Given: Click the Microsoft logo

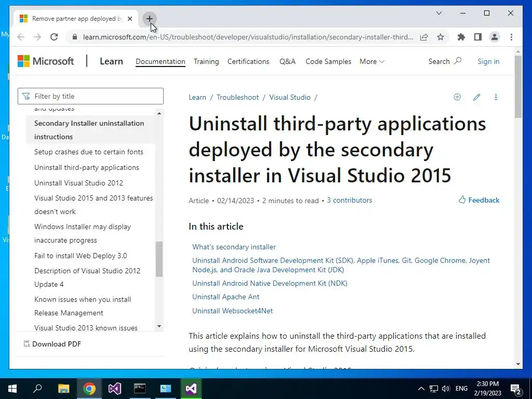Looking at the screenshot, I should tap(46, 61).
